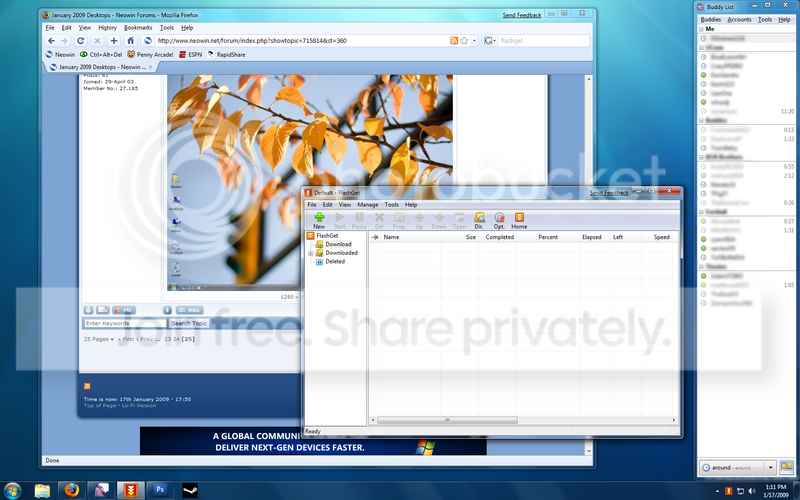This screenshot has width=800, height=500.
Task: Click the Home icon in FlashGet toolbar
Action: pyautogui.click(x=519, y=220)
